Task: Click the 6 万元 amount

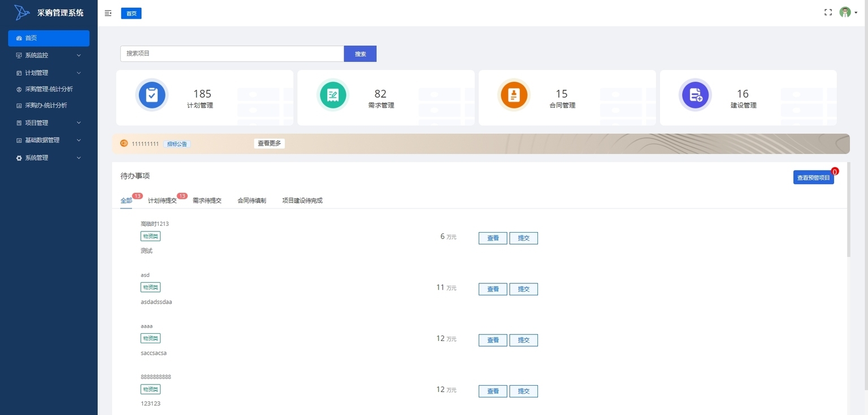Action: [448, 237]
